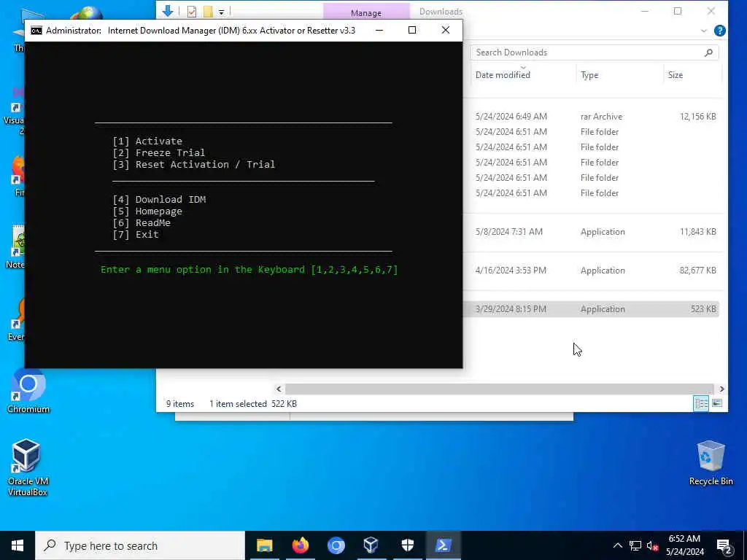The width and height of the screenshot is (747, 560).
Task: Click the [3] Reset Activation / Trial line
Action: (194, 165)
